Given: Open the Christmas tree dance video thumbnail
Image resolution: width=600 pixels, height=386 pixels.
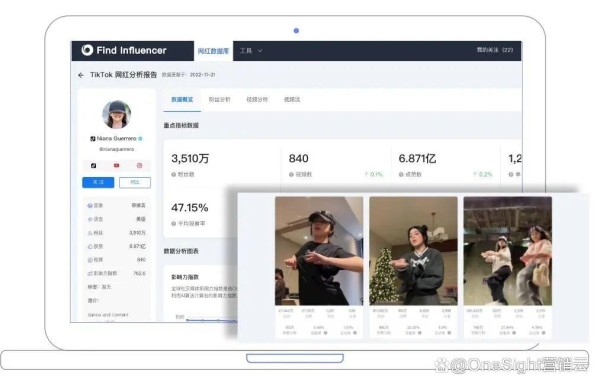Looking at the screenshot, I should (413, 251).
